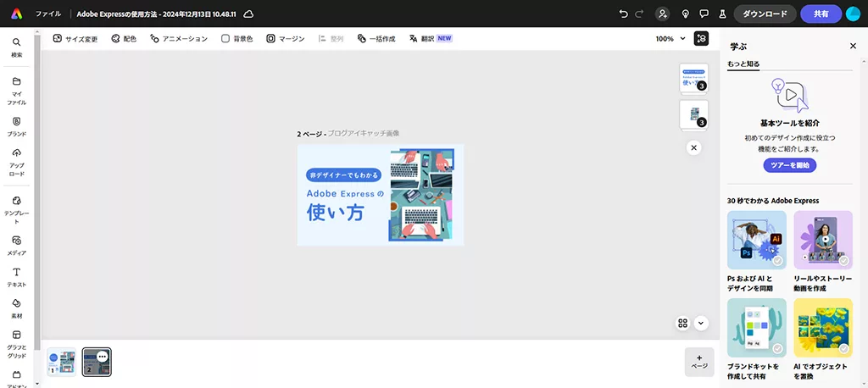Open the ブランド panel

[17, 127]
